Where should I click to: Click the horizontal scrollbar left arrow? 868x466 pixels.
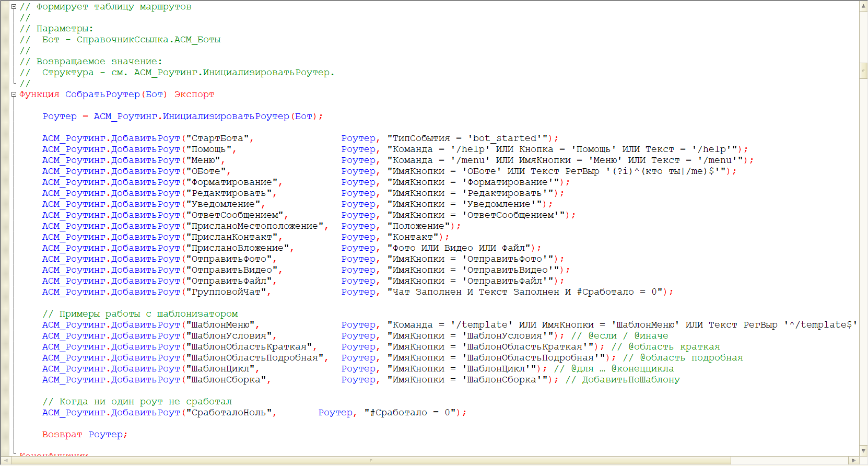coord(6,460)
